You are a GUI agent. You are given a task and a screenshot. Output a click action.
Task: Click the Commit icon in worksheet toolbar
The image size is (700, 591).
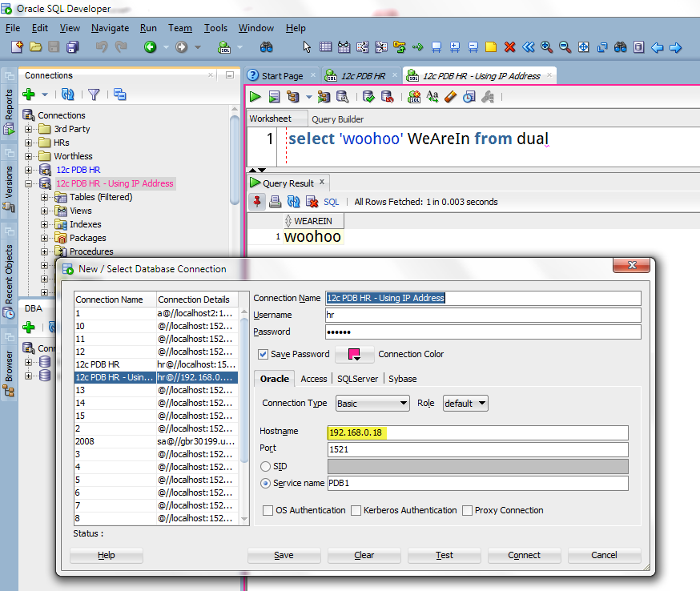coord(368,96)
